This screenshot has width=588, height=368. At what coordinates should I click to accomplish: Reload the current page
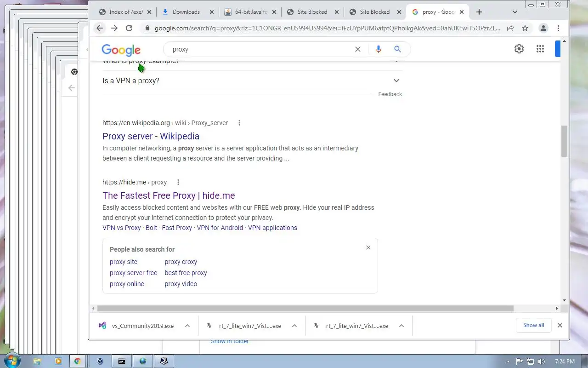pyautogui.click(x=129, y=28)
